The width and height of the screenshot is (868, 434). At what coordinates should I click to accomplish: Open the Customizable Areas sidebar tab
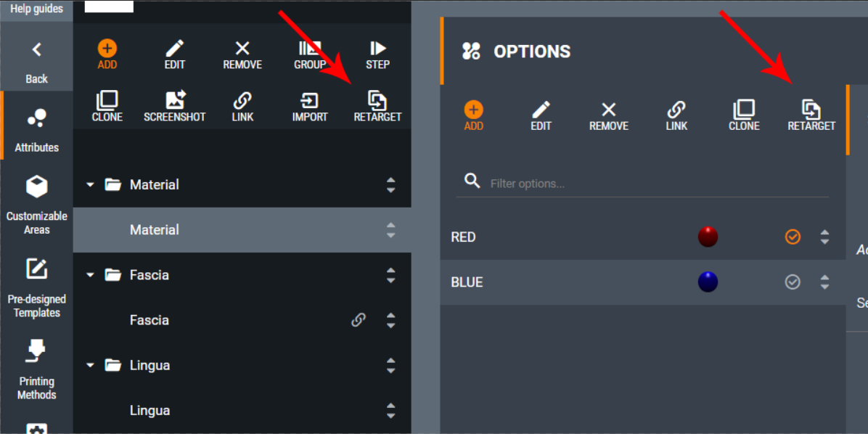[36, 205]
